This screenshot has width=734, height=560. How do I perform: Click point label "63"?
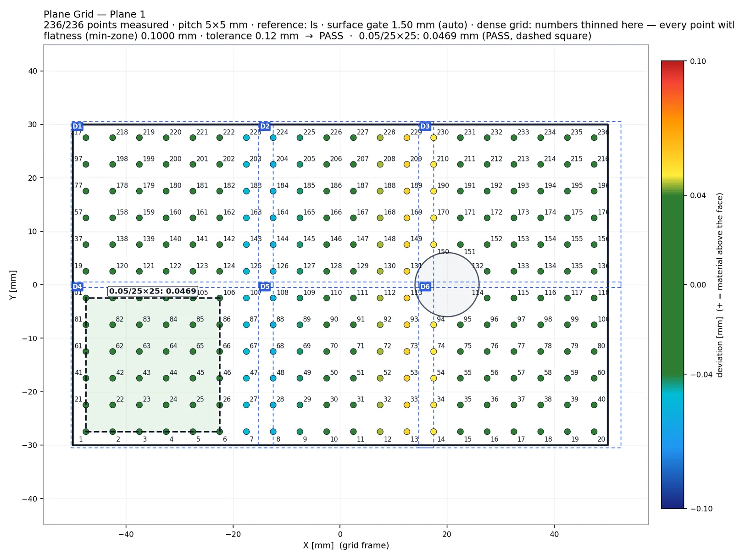[x=147, y=346]
